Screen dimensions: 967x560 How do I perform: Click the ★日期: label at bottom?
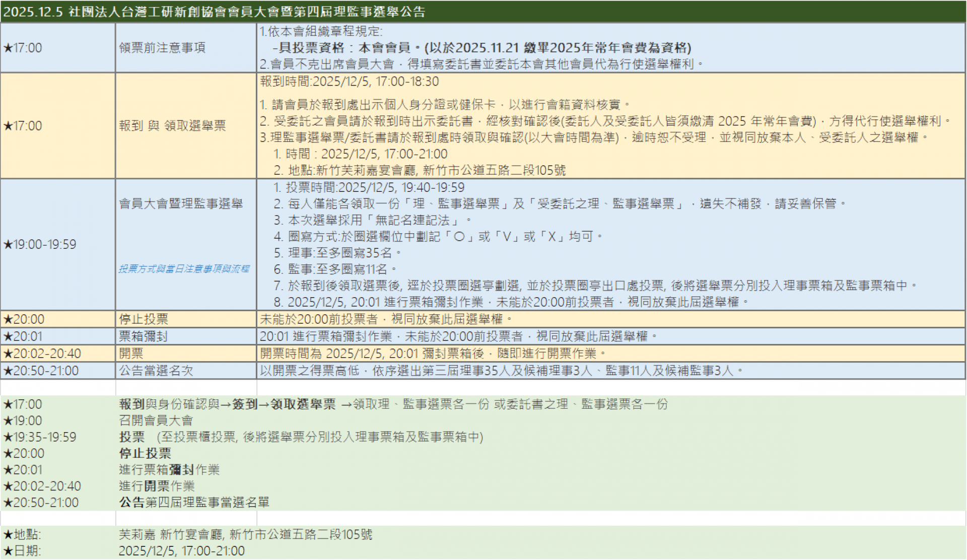click(x=22, y=551)
